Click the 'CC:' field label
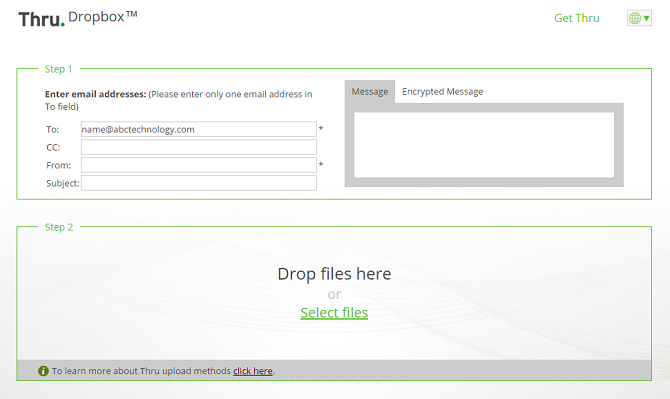Viewport: 670px width, 399px height. [x=53, y=147]
